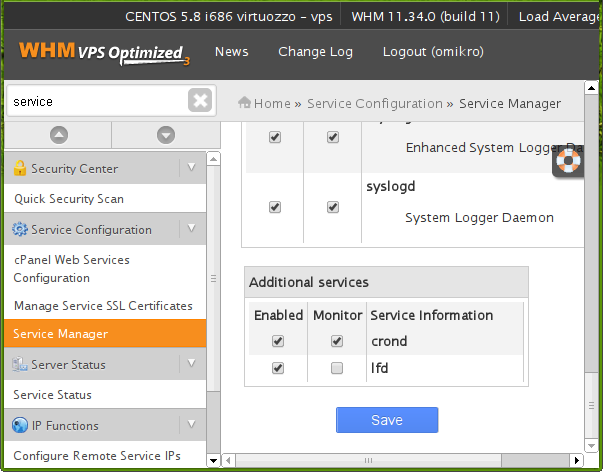Collapse the Service Configuration section arrow
The width and height of the screenshot is (603, 472).
(191, 228)
